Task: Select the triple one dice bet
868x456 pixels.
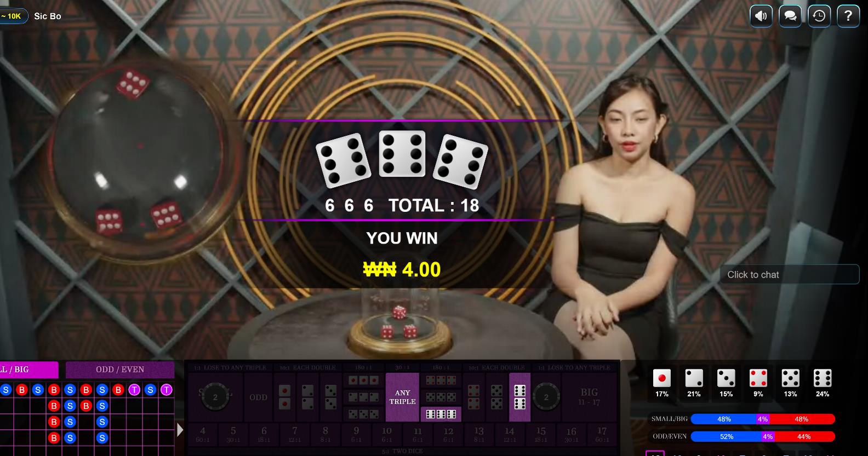Action: point(364,380)
